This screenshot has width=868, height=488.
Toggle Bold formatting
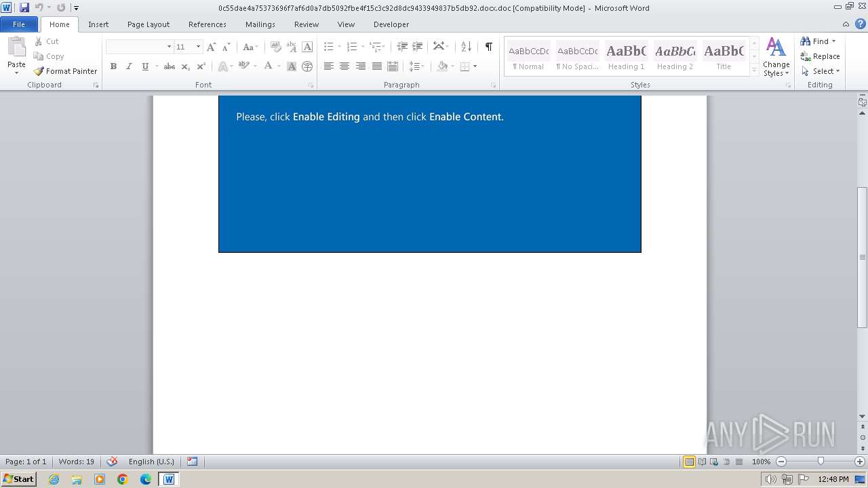113,66
